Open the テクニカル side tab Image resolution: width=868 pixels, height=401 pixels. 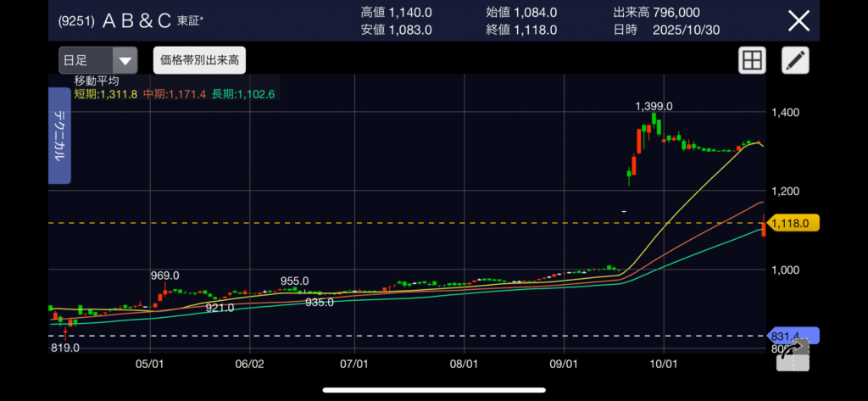[x=59, y=136]
